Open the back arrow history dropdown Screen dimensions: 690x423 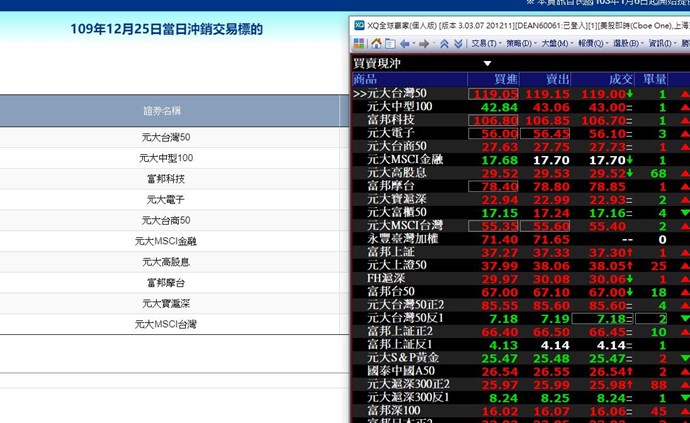[414, 44]
